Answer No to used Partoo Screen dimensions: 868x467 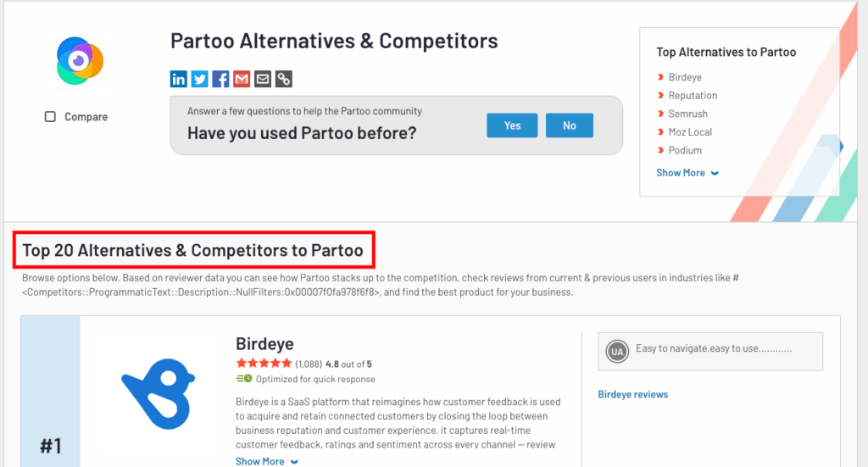coord(570,125)
